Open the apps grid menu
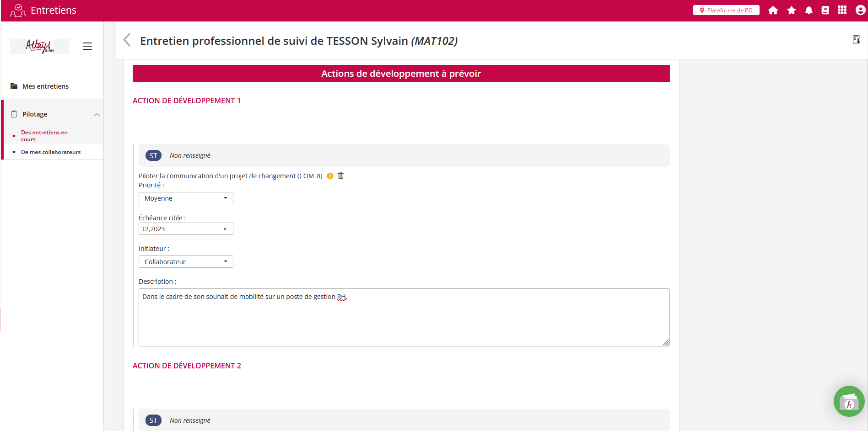The image size is (868, 431). point(842,10)
